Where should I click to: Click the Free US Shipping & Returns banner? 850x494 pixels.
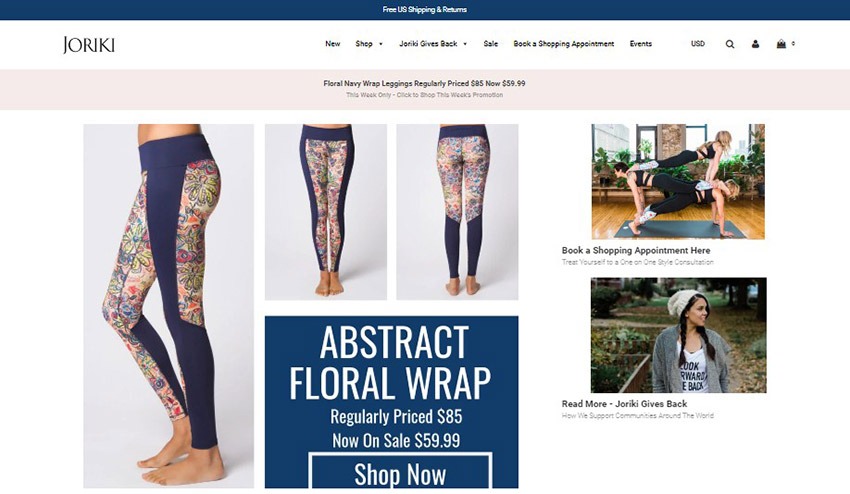[x=424, y=9]
